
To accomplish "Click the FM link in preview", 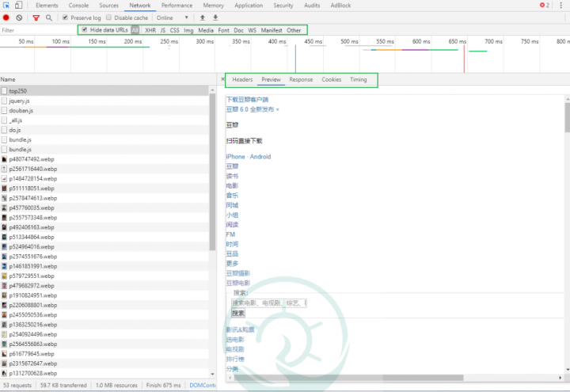I will point(230,234).
